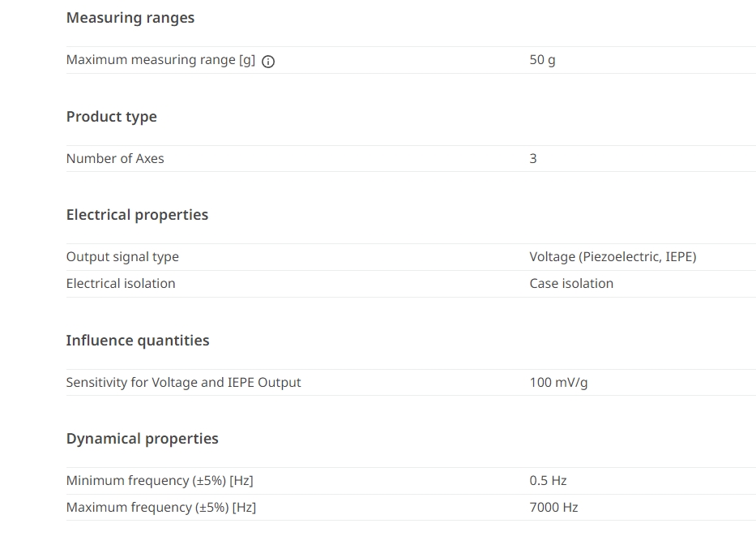Click the Product type heading

(x=111, y=117)
